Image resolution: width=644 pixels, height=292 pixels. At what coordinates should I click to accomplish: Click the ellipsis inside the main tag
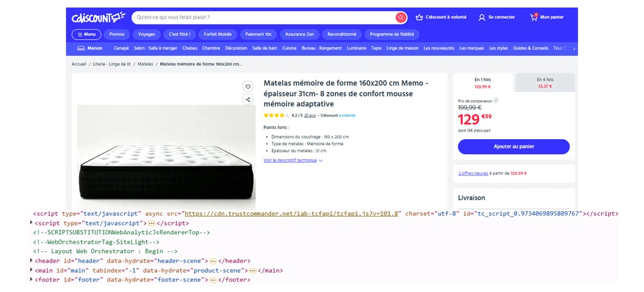[252, 271]
